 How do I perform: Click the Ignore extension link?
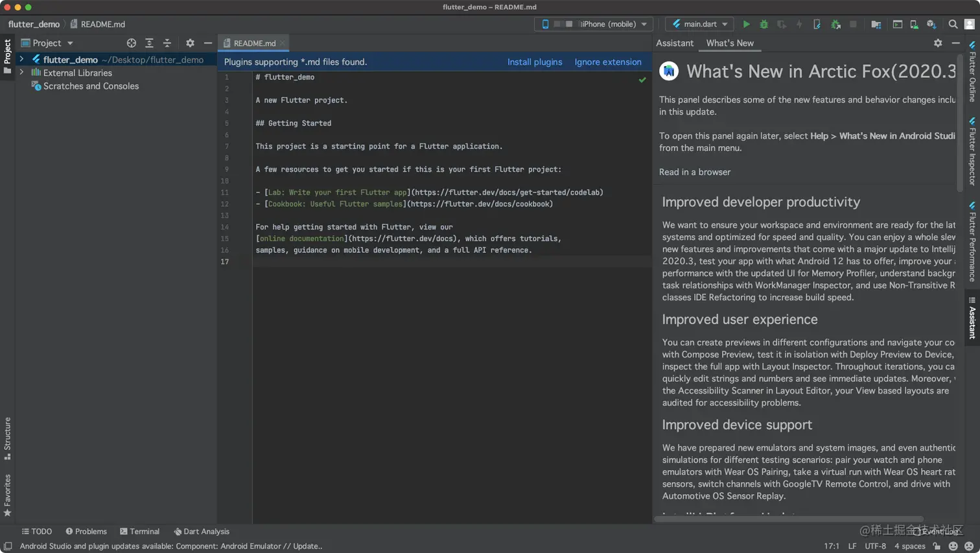607,62
